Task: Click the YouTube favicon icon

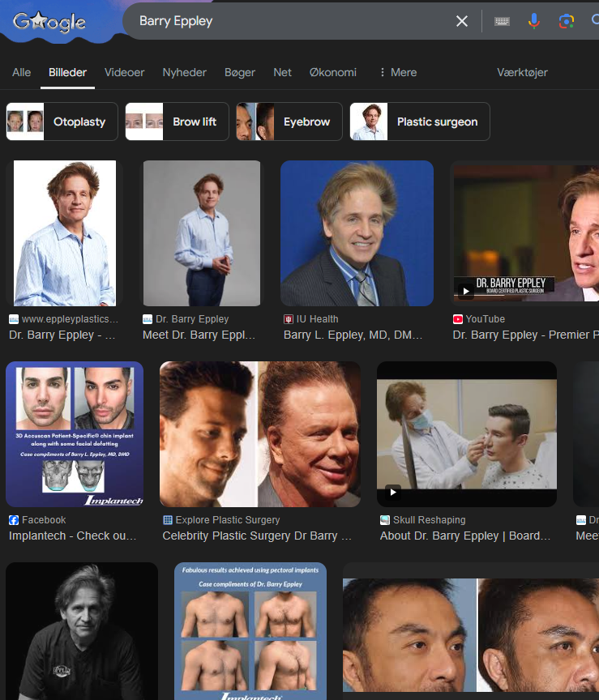Action: pyautogui.click(x=458, y=319)
